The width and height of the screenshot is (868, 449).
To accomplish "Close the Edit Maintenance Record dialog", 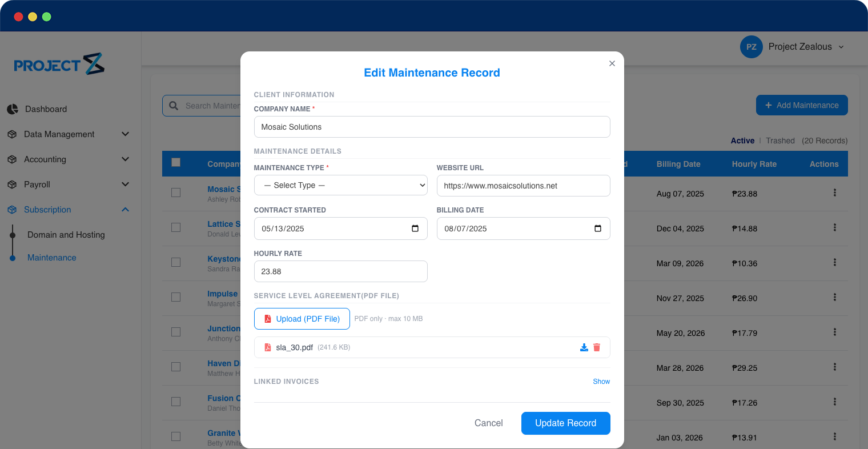I will click(x=612, y=63).
